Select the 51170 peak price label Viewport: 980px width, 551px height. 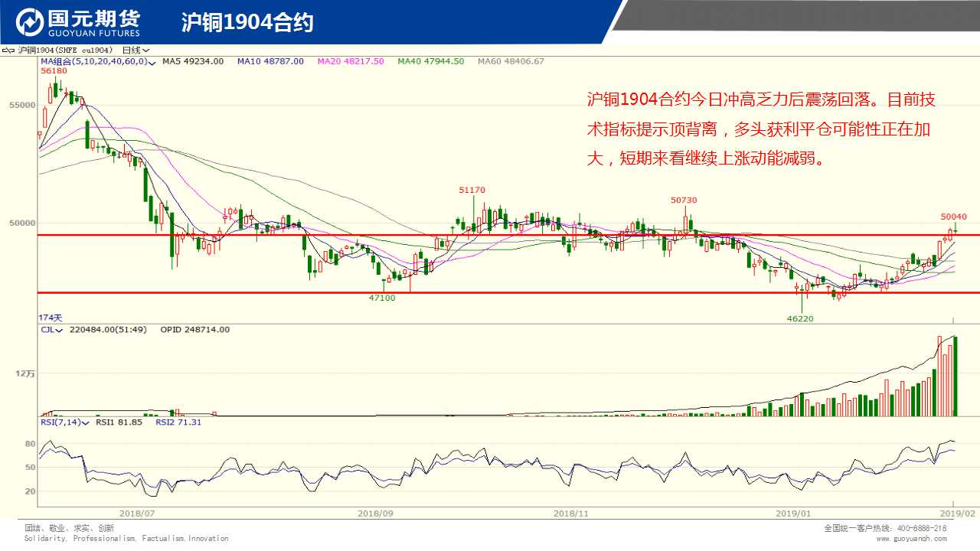472,190
